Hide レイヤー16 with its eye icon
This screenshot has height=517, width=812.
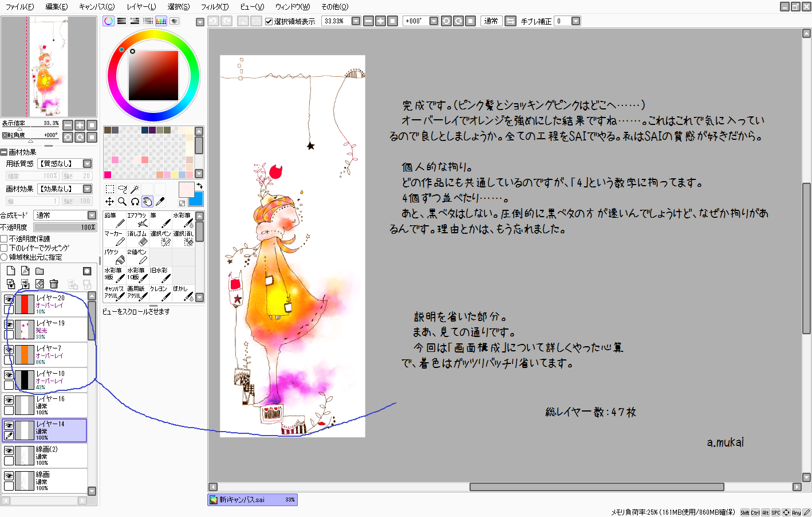9,401
